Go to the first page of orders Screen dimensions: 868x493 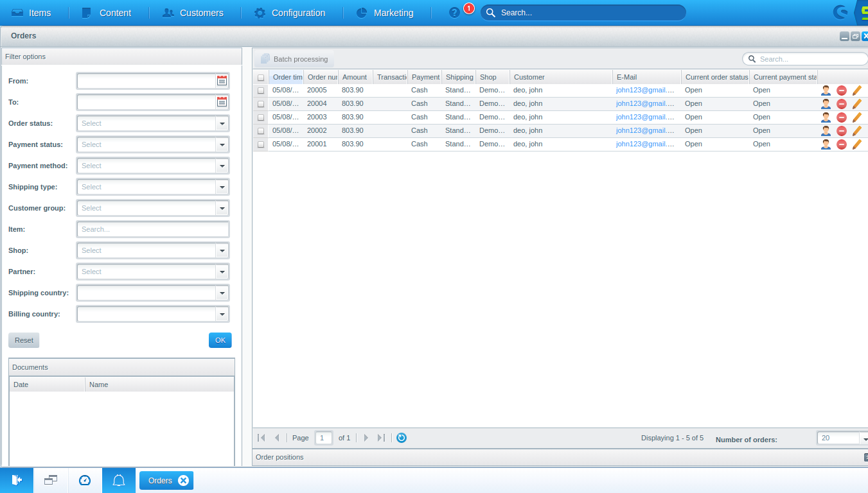coord(261,438)
